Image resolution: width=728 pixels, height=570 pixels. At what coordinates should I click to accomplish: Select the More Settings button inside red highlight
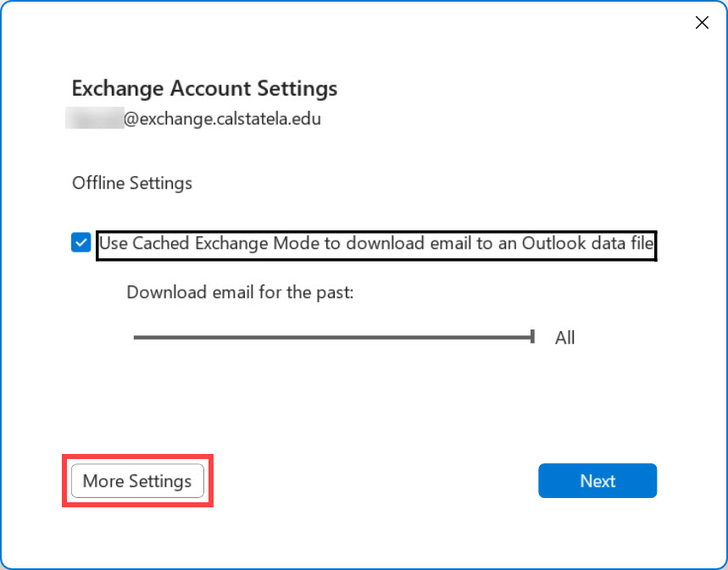[136, 480]
